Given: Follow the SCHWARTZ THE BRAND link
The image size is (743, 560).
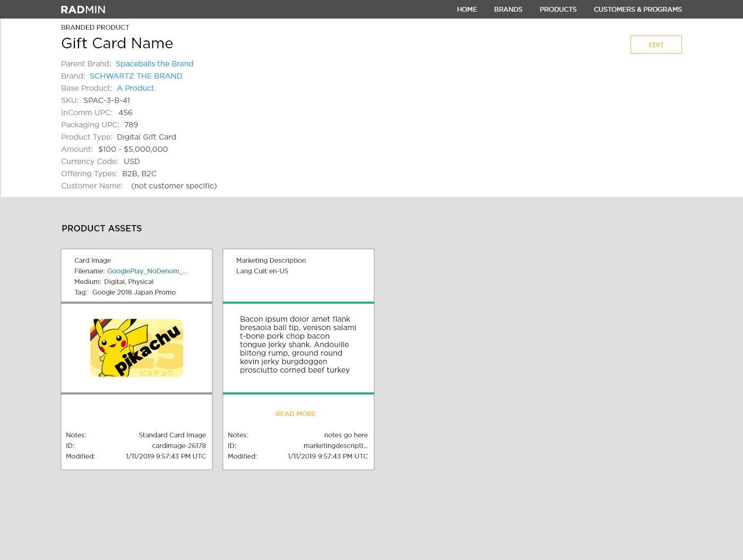Looking at the screenshot, I should [x=136, y=76].
